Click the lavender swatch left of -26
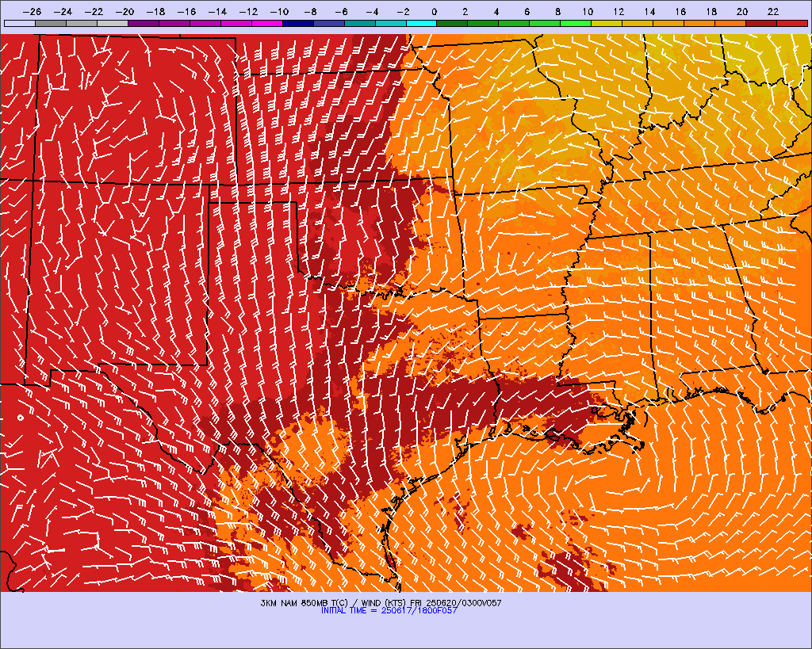 pyautogui.click(x=20, y=23)
